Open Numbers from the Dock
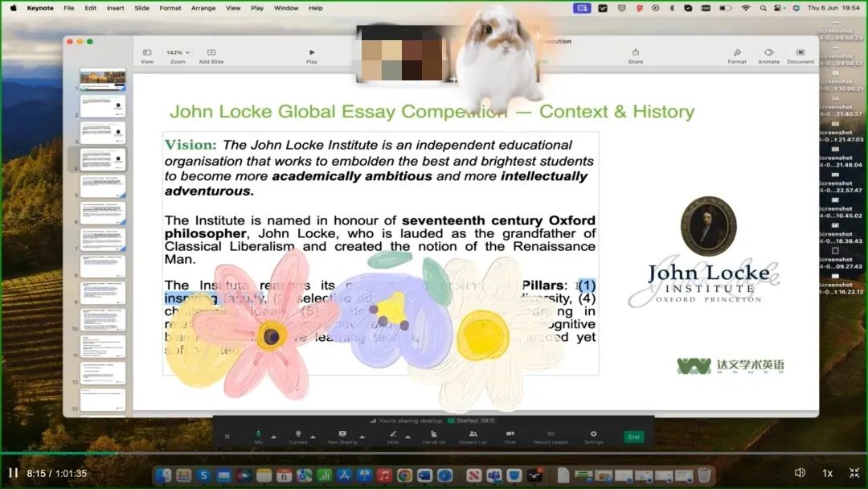 [x=324, y=475]
